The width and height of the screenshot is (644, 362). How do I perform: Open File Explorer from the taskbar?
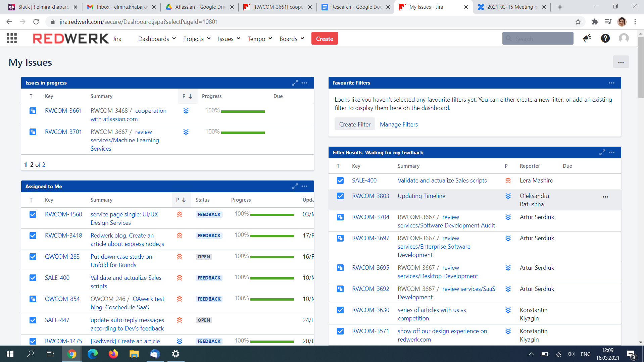pos(134,354)
